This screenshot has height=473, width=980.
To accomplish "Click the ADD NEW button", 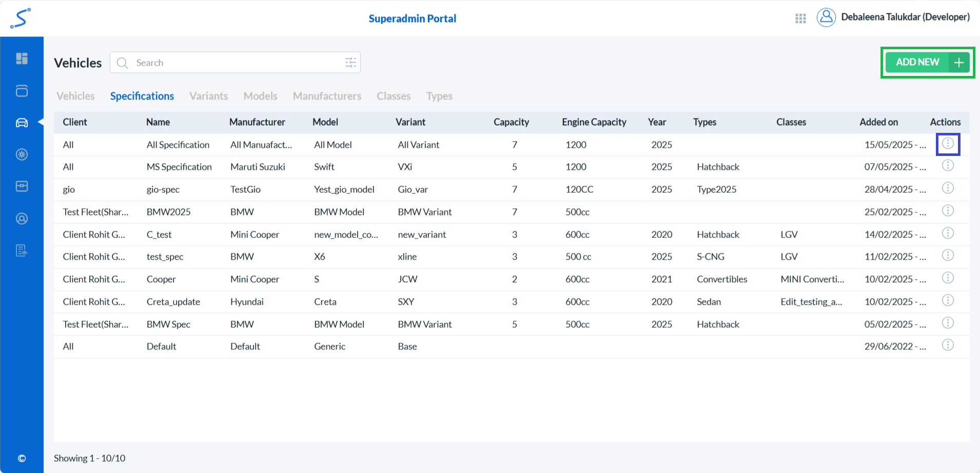I will point(927,63).
